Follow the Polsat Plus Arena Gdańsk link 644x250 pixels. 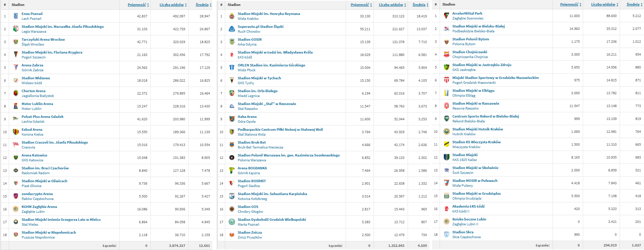point(42,117)
